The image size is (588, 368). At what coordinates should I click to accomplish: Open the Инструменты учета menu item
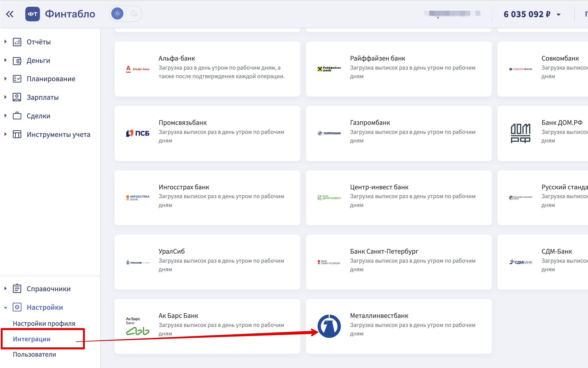point(59,134)
